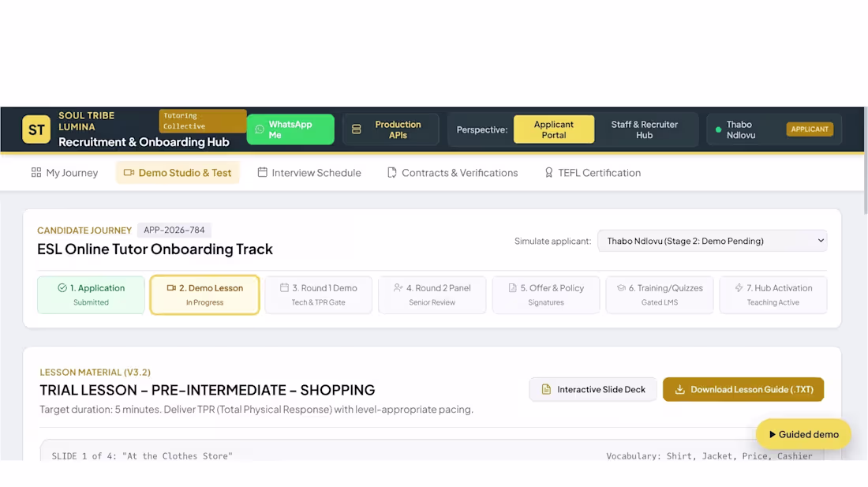This screenshot has height=487, width=868.
Task: Click the Production APIs database icon
Action: pos(357,129)
